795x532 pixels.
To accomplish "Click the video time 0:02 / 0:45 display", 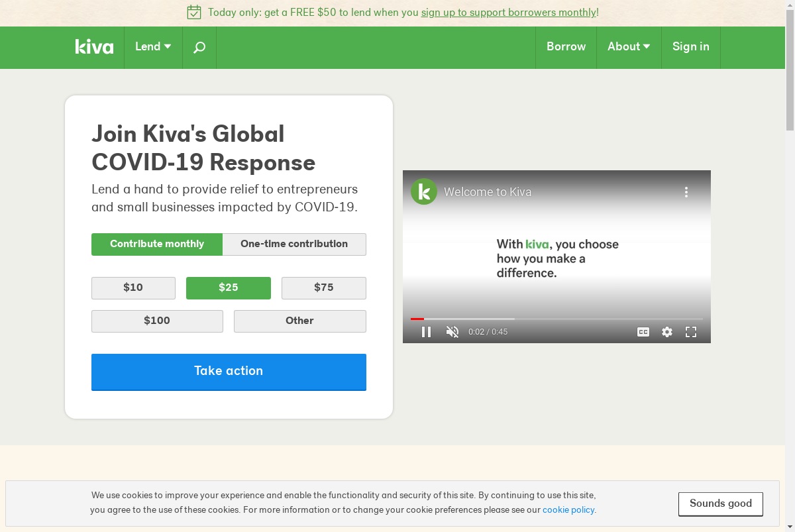I will coord(488,332).
